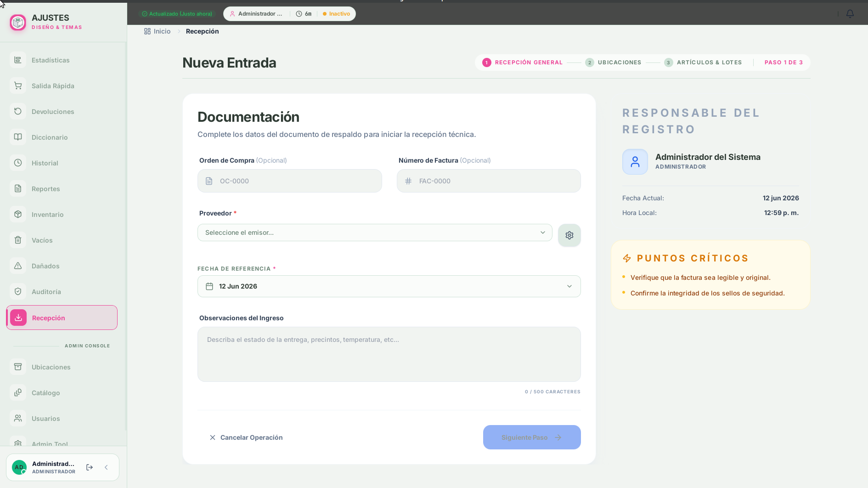
Task: Go to Inventario menu item
Action: [62, 215]
